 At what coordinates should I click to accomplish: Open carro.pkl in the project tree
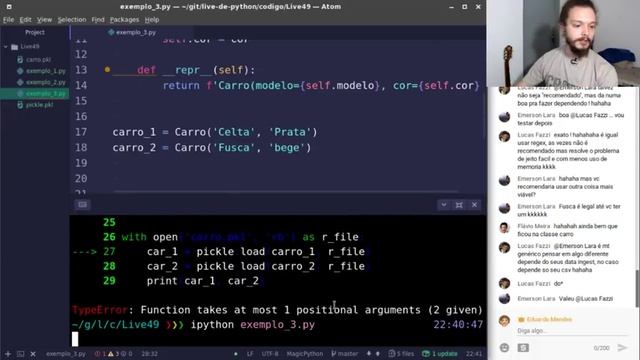click(38, 60)
